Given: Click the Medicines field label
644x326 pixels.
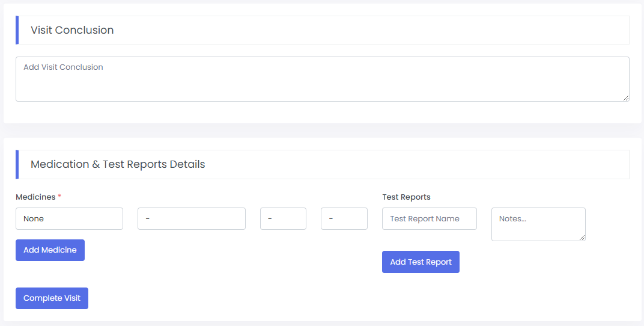Looking at the screenshot, I should coord(35,197).
